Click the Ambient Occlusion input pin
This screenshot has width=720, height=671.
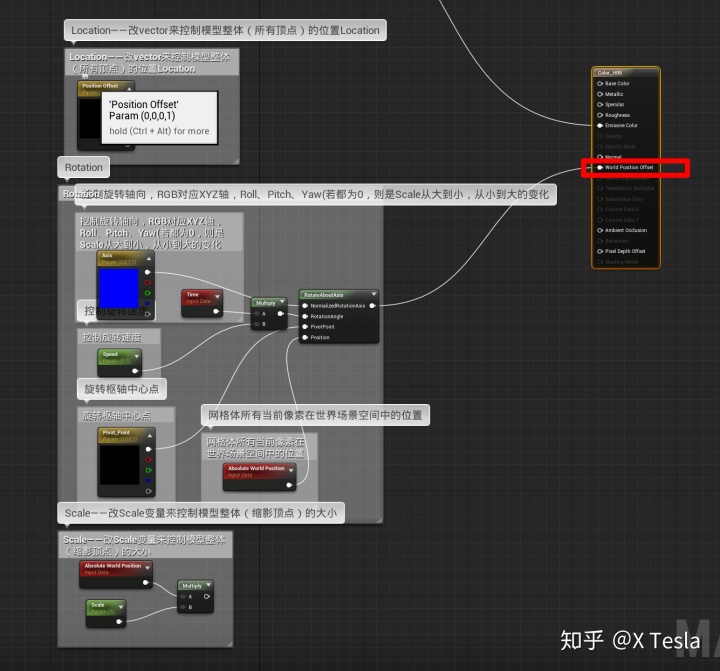click(x=600, y=230)
